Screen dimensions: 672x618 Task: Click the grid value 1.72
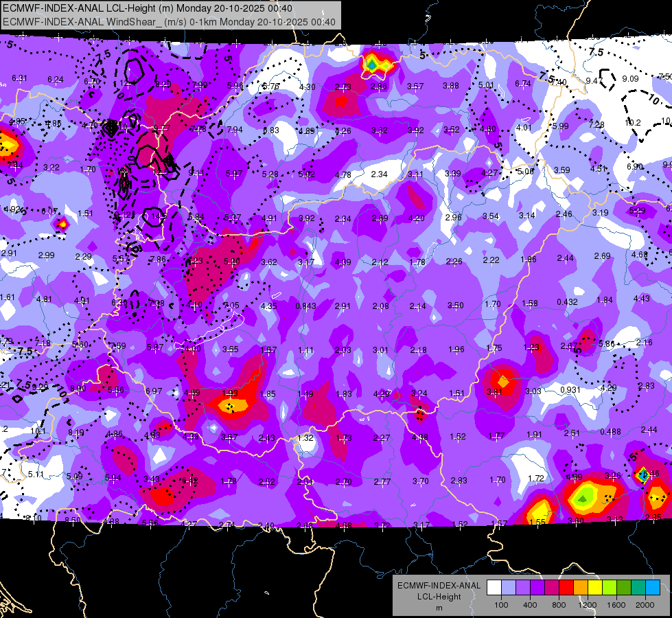[x=535, y=478]
